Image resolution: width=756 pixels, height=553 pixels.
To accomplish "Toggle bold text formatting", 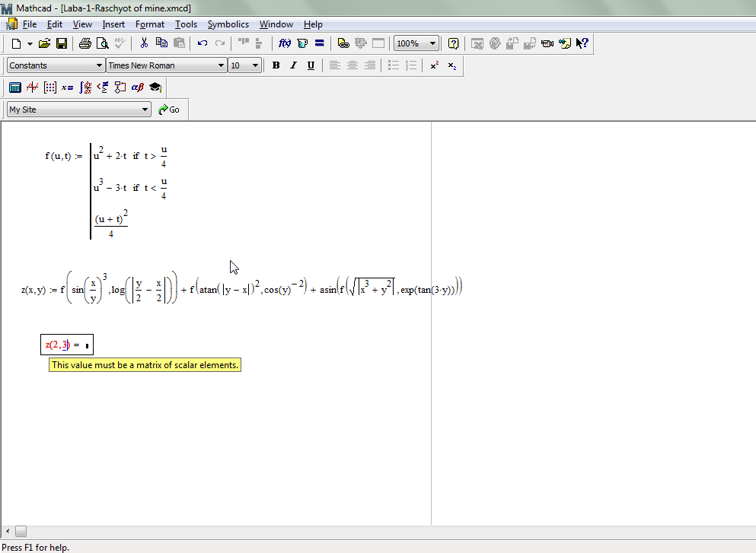I will coord(276,65).
